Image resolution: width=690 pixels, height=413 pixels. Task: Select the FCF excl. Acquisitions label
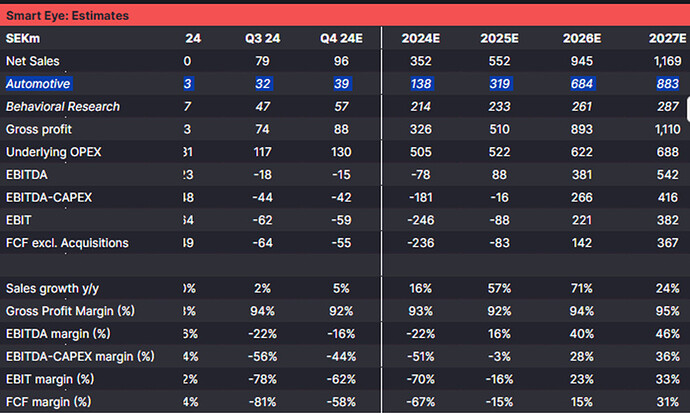coord(67,243)
